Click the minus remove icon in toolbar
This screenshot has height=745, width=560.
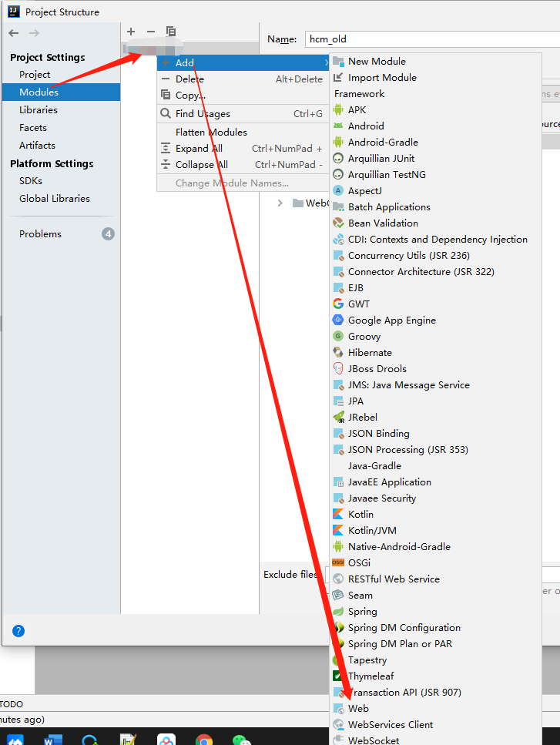pyautogui.click(x=151, y=32)
